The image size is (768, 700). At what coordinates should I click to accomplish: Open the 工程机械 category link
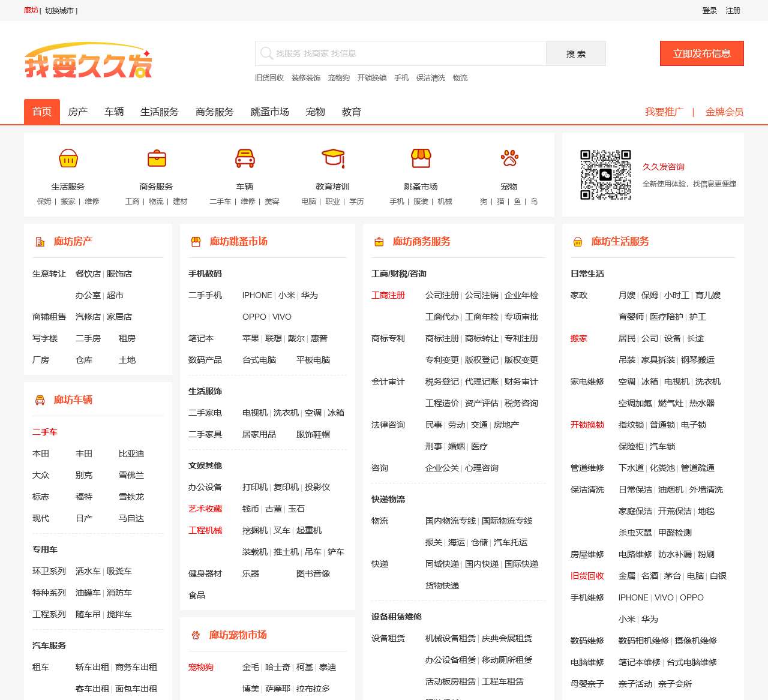[x=205, y=530]
